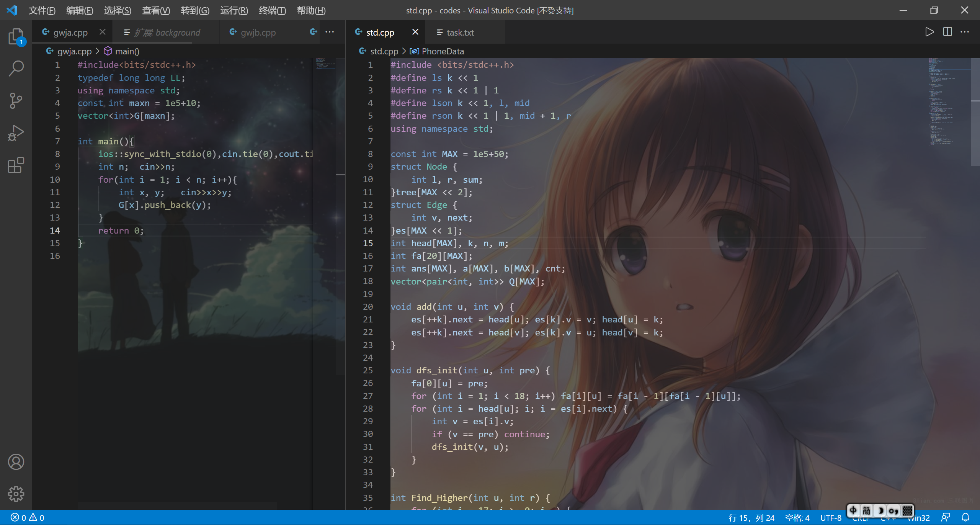Click 'struct Node {' line in std.cpp
The height and width of the screenshot is (525, 980).
424,167
